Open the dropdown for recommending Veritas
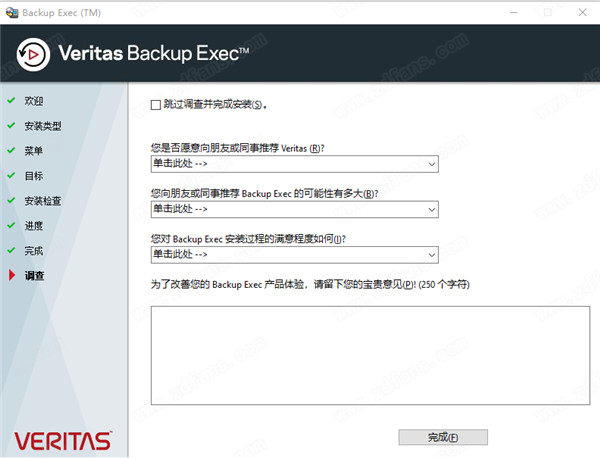The image size is (600, 458). (x=295, y=164)
